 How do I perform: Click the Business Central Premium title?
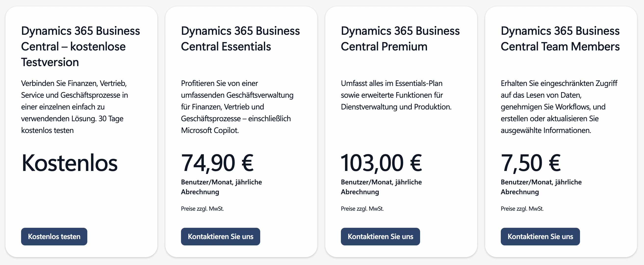coord(400,38)
